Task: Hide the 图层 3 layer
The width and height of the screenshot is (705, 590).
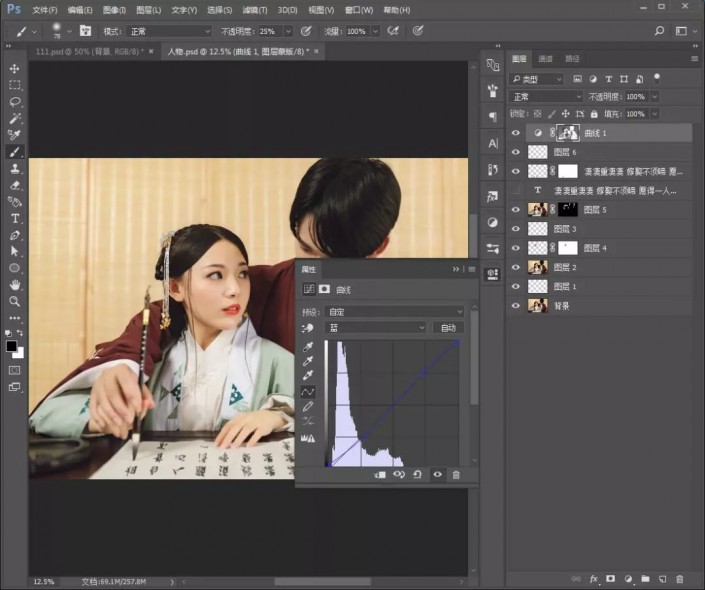Action: 516,229
